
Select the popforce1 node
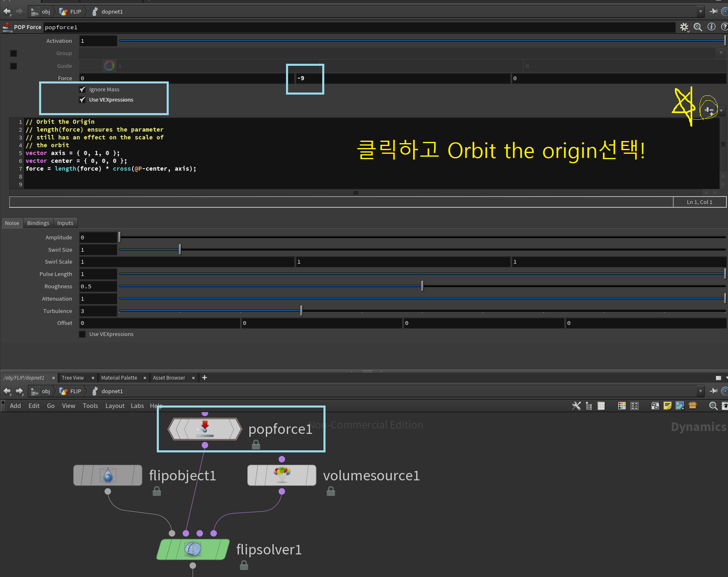[x=205, y=429]
